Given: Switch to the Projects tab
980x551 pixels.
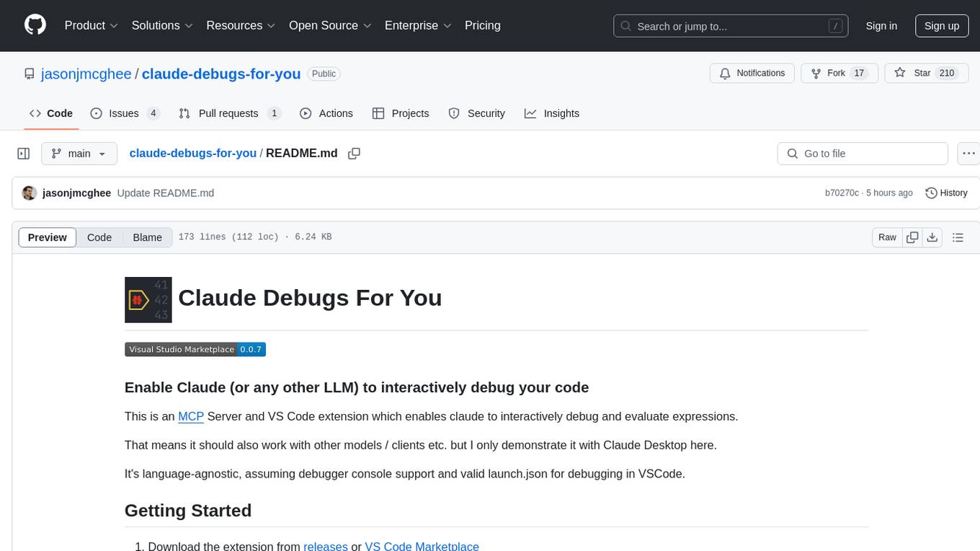Looking at the screenshot, I should click(x=401, y=113).
